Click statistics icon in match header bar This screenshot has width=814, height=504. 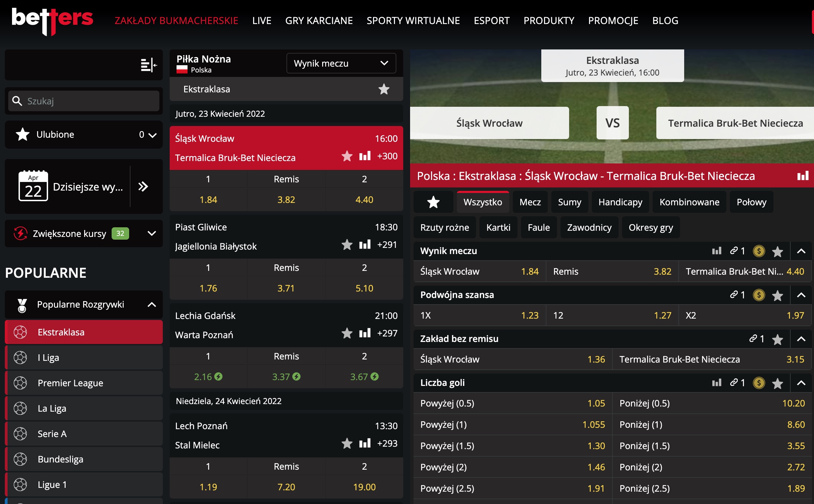[803, 176]
